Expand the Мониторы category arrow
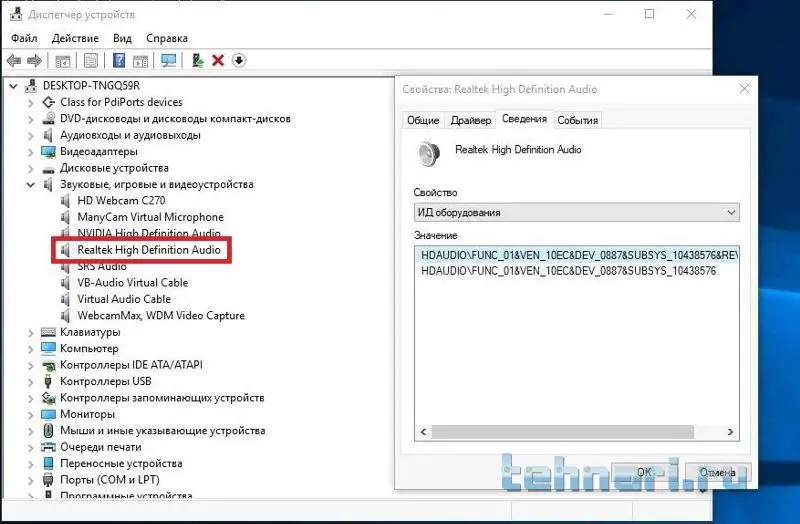800x524 pixels. 31,414
